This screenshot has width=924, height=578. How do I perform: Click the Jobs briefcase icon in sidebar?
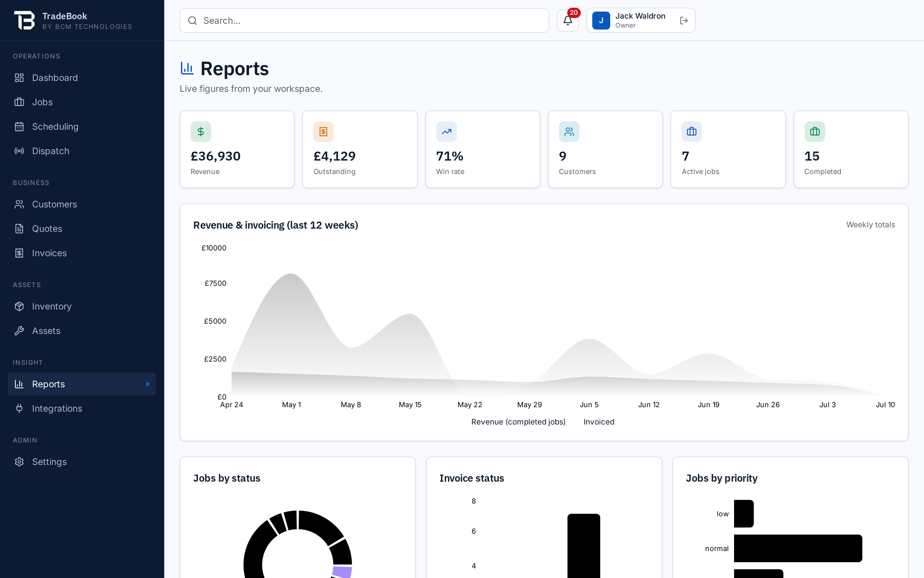point(19,102)
